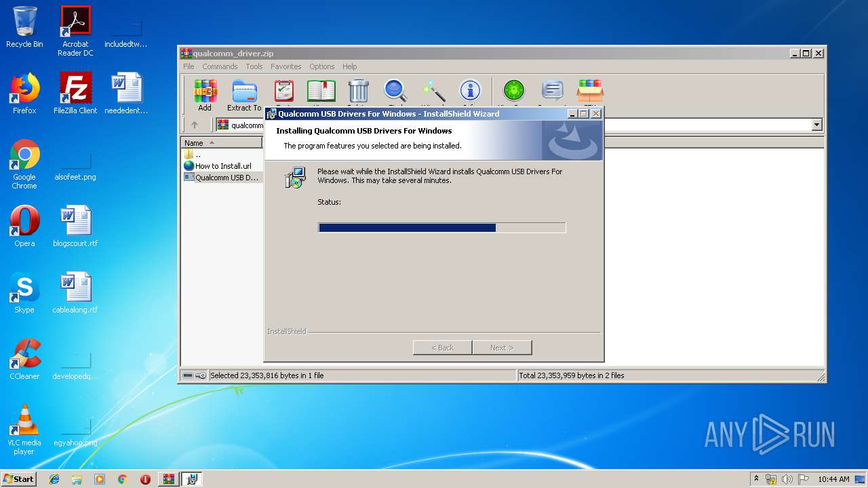Open media player taskbar icon

[100, 479]
